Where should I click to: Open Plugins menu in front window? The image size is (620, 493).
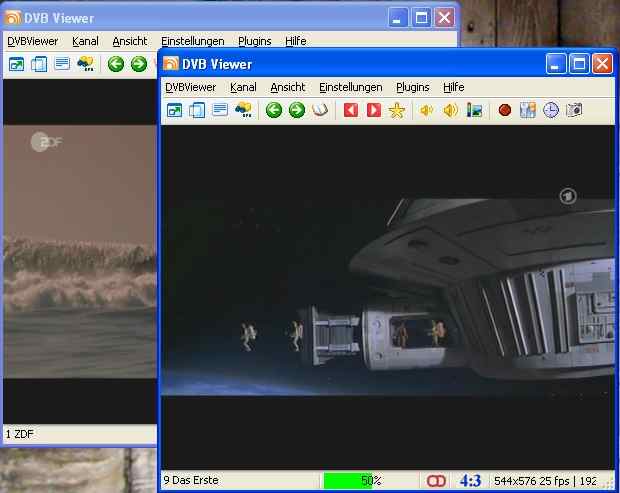pyautogui.click(x=412, y=87)
